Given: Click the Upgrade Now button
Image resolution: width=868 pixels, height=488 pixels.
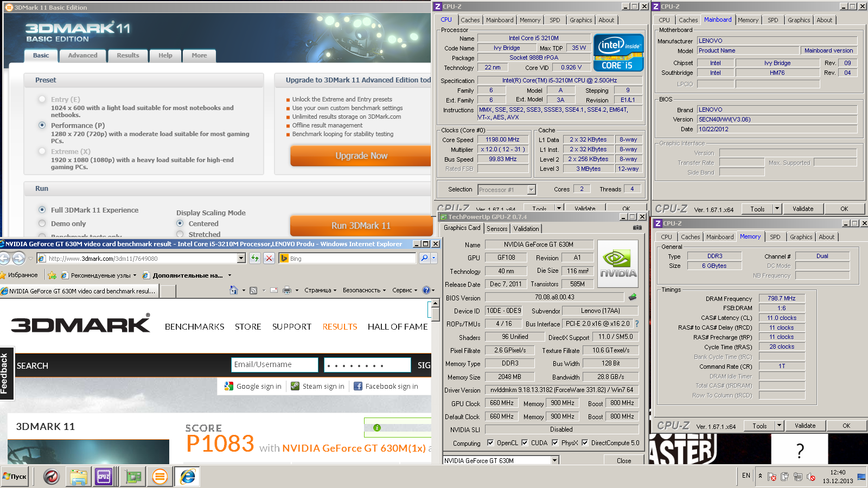Looking at the screenshot, I should [361, 156].
